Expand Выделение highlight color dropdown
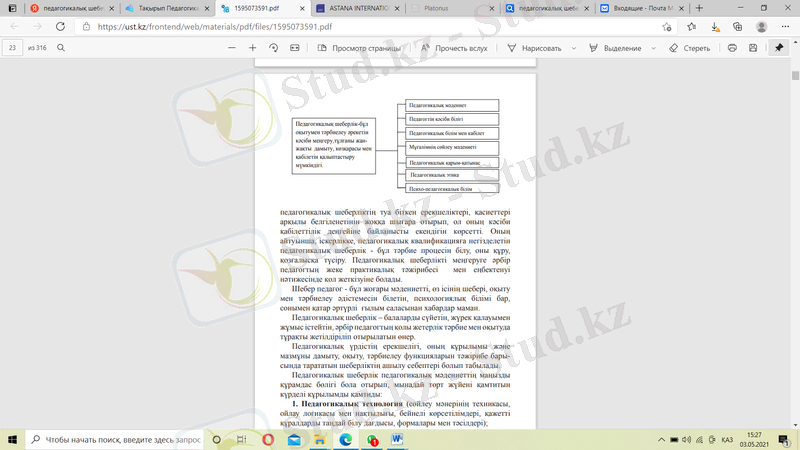 (x=653, y=48)
